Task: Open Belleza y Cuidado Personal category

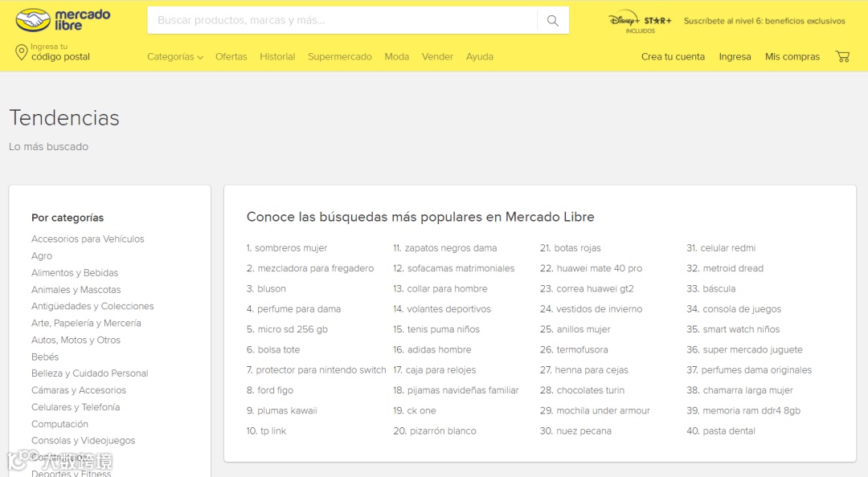Action: click(90, 373)
